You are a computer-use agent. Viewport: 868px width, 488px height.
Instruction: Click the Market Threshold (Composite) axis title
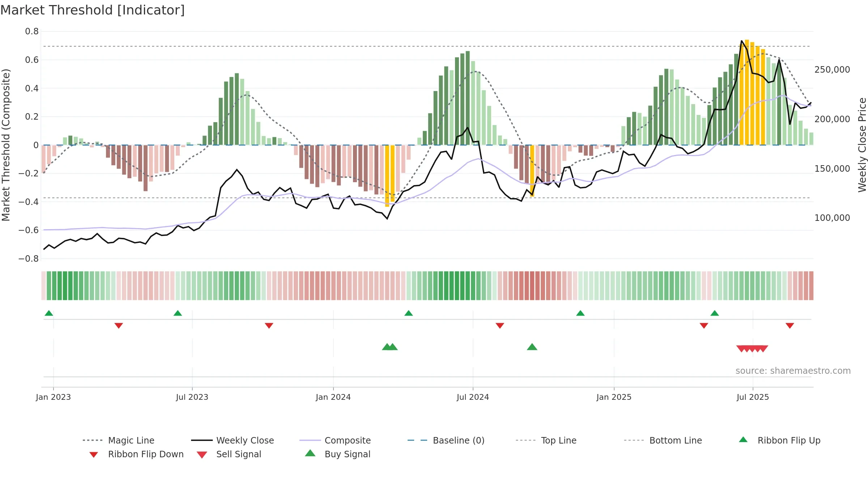coord(6,145)
